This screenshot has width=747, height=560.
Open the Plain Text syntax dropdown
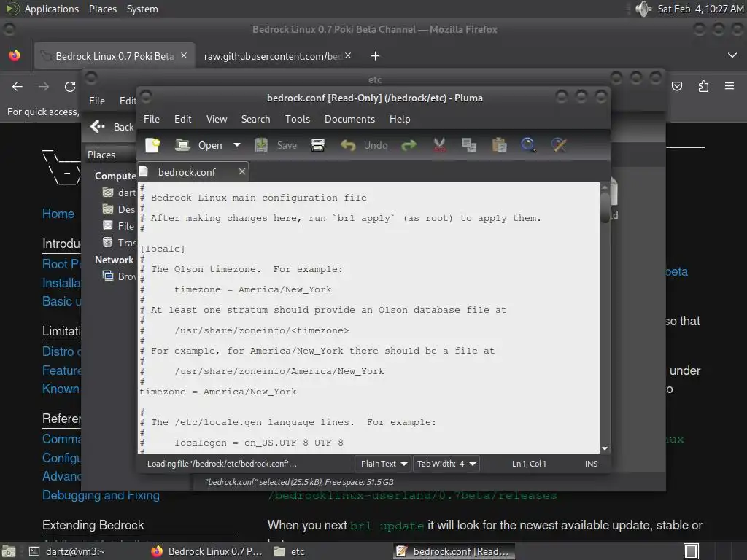tap(383, 463)
